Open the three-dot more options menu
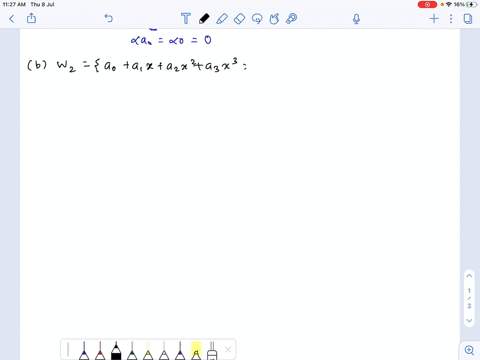The height and width of the screenshot is (360, 480). 451,19
